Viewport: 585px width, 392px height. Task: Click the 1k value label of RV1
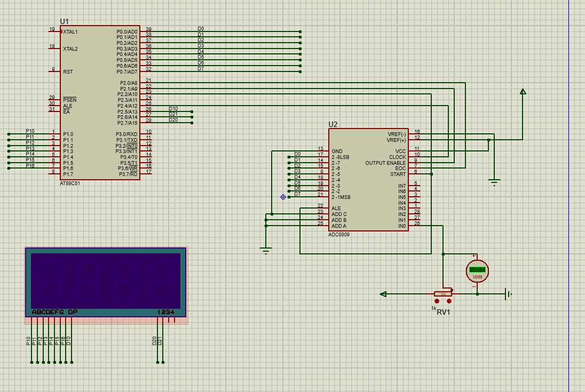433,308
